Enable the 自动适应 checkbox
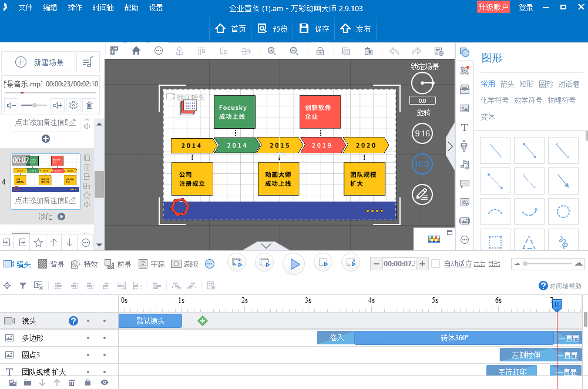588x389 pixels. (435, 264)
